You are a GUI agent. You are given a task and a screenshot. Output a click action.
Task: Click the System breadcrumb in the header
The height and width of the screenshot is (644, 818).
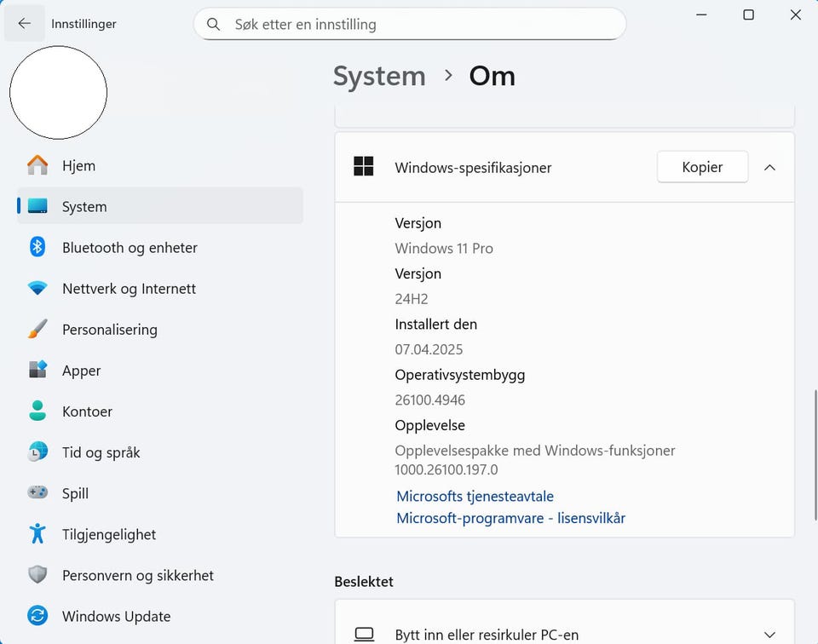click(379, 76)
